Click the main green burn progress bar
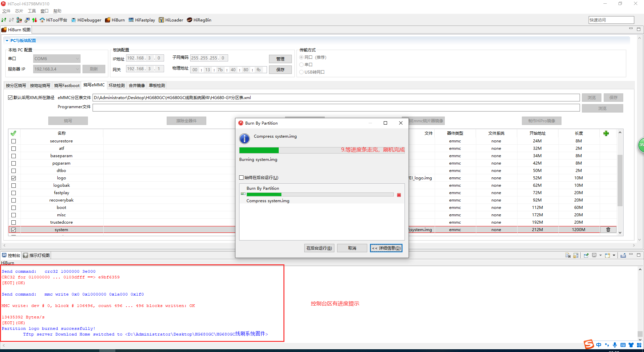Image resolution: width=644 pixels, height=352 pixels. click(322, 150)
